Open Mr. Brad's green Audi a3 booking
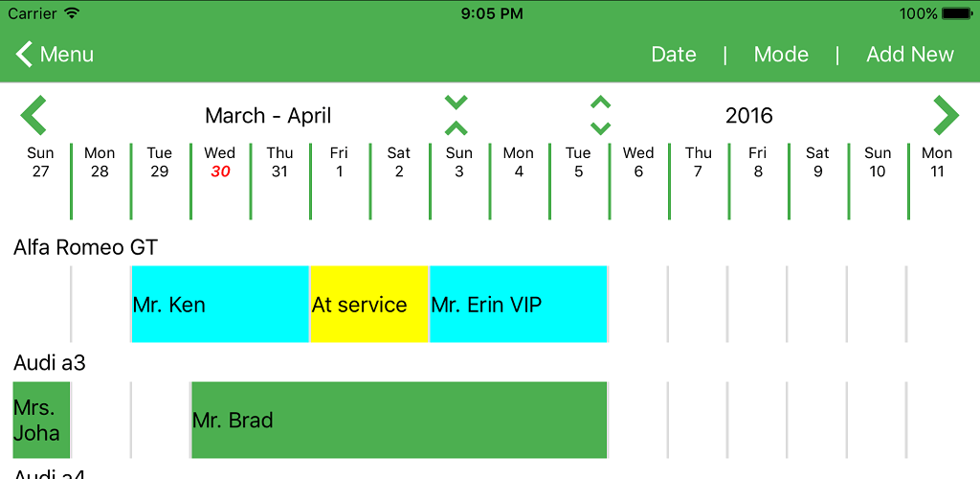980x479 pixels. [399, 420]
